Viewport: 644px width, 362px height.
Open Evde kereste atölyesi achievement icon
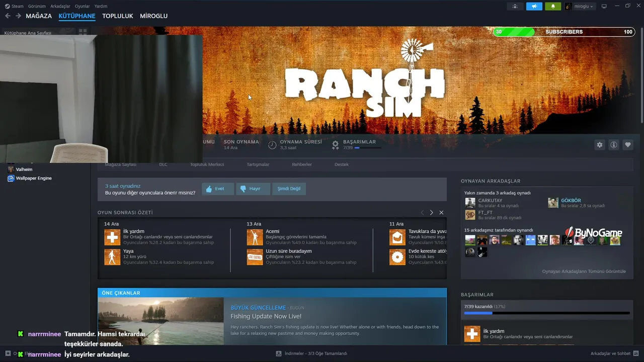[397, 257]
